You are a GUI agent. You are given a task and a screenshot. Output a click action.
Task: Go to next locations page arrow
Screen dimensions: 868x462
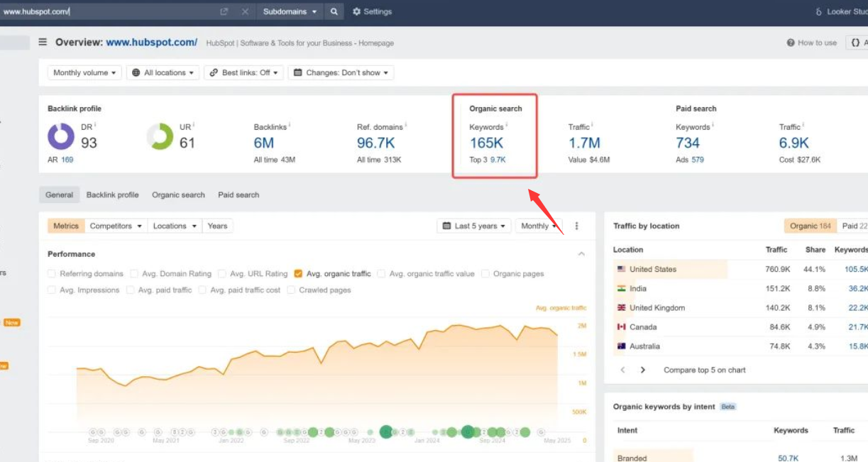click(x=643, y=370)
